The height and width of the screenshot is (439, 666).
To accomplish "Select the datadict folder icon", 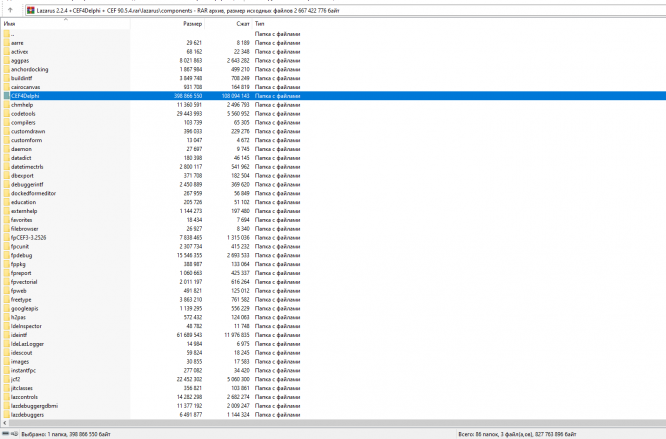I will (x=6, y=158).
